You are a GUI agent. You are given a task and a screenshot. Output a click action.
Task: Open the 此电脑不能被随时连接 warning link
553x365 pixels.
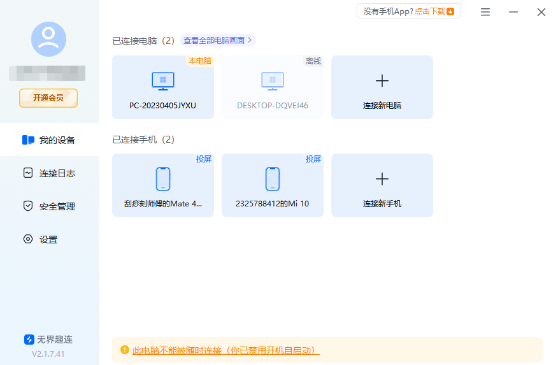226,350
